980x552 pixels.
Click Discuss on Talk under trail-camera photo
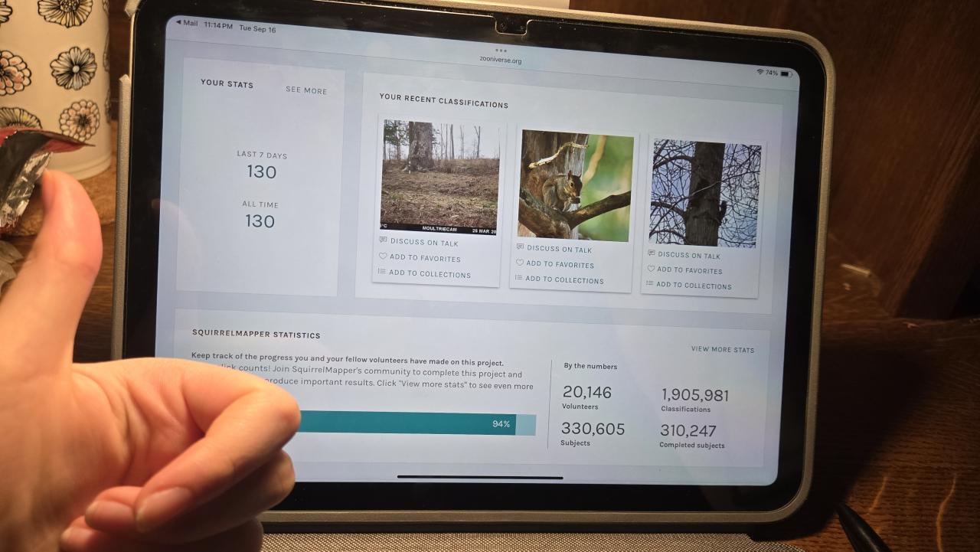(424, 243)
